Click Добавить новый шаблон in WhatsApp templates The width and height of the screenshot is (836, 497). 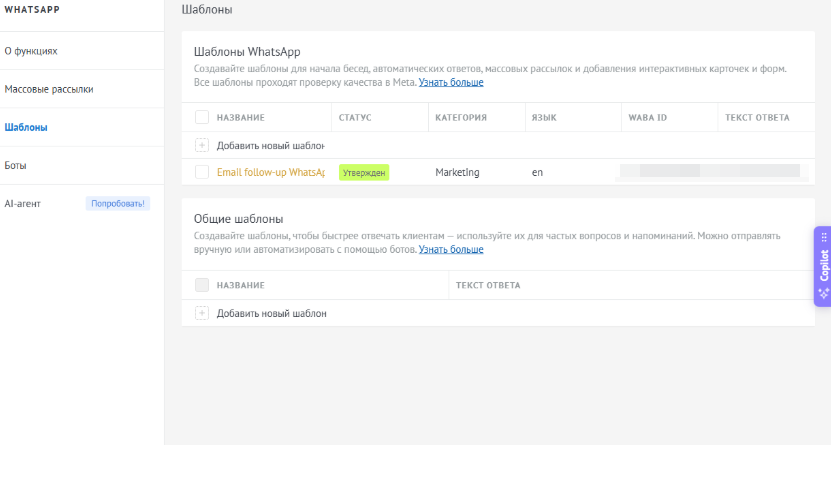pos(270,145)
